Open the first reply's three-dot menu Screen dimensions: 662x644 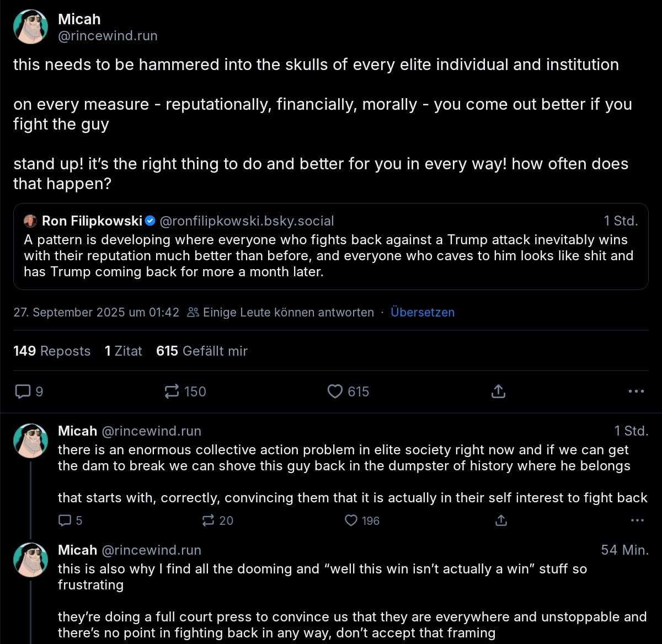click(637, 520)
